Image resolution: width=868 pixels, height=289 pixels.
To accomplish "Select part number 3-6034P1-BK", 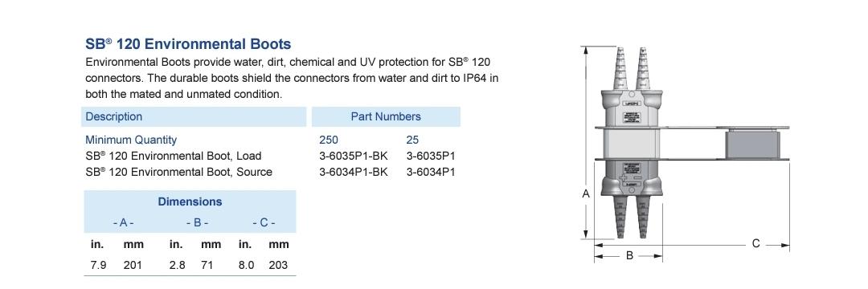I will click(x=353, y=172).
